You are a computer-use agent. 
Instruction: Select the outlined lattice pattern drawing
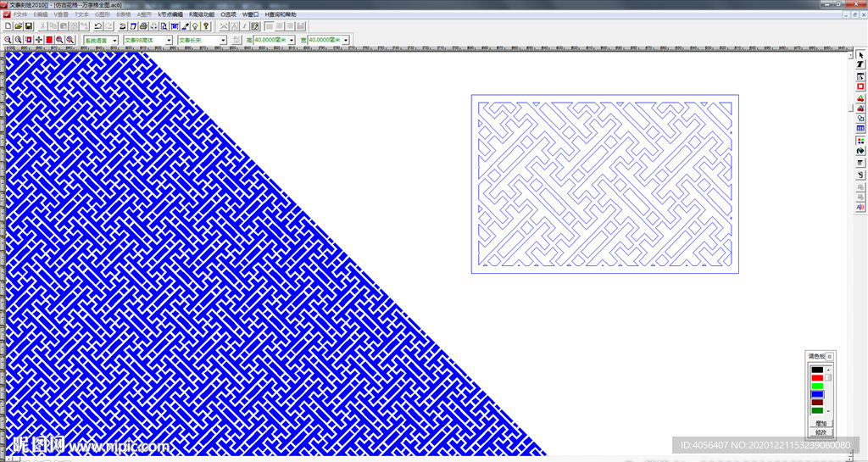605,184
